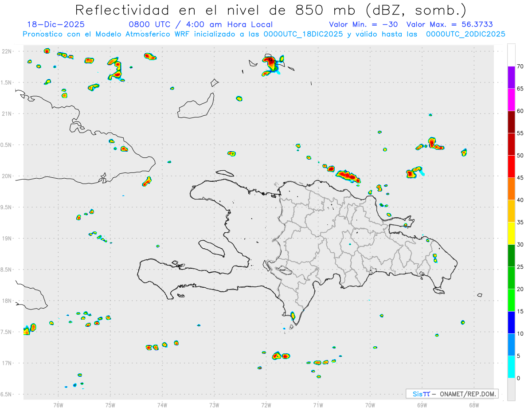The height and width of the screenshot is (411, 532).
Task: Click the colorbar label "50"
Action: 520,156
